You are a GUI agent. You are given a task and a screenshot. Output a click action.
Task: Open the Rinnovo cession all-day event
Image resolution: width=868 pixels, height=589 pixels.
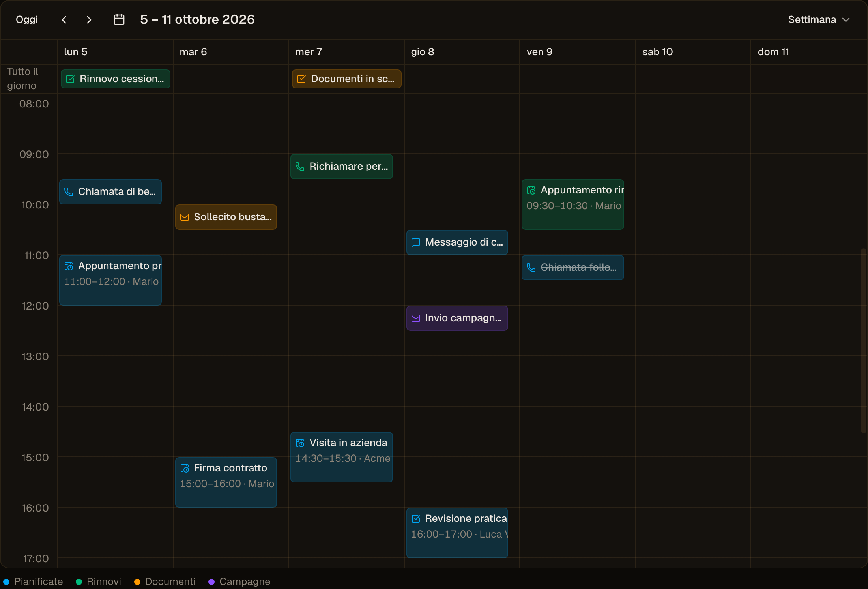(116, 79)
